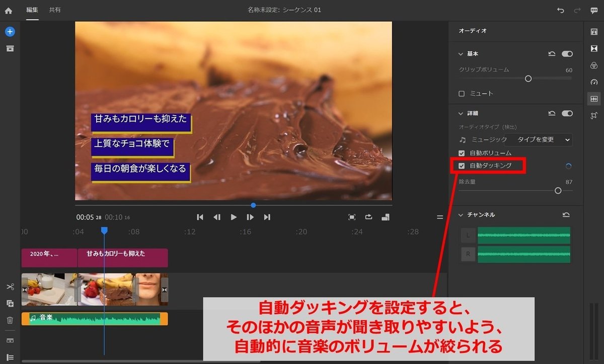Disable the 自動ダッキング checkbox

click(461, 166)
